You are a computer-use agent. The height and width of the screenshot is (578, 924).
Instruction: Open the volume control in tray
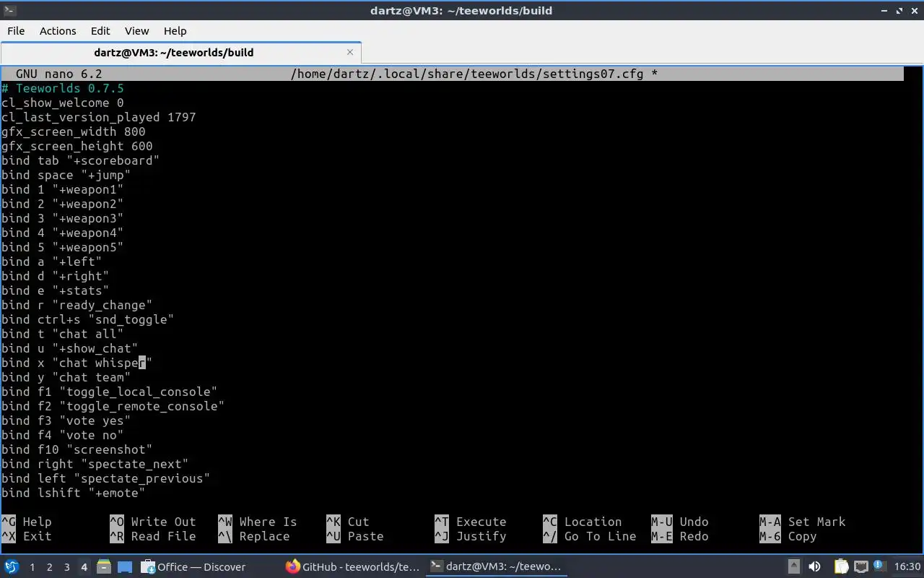coord(814,566)
